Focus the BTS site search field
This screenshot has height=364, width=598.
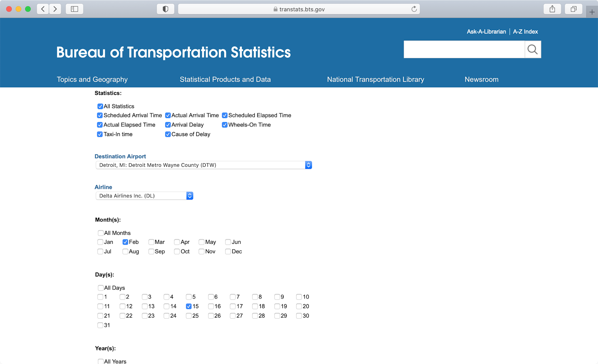(464, 49)
